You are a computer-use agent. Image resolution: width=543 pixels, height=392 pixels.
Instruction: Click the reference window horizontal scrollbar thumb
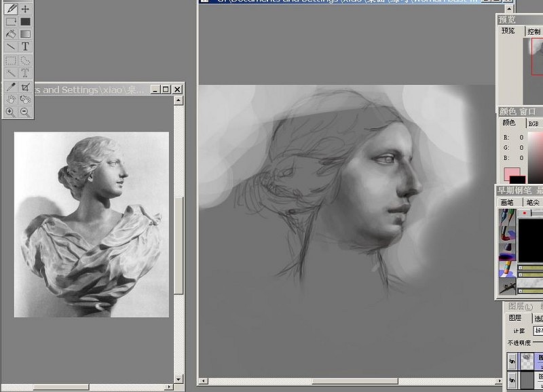[x=61, y=387]
